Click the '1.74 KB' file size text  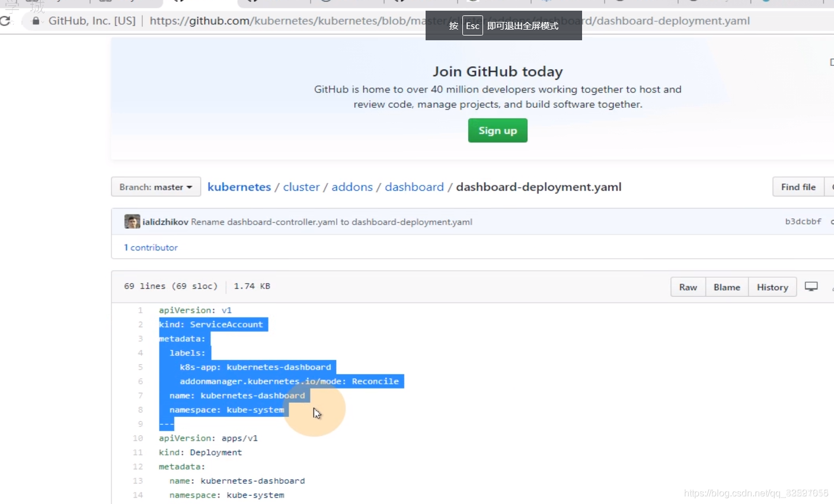pos(252,286)
